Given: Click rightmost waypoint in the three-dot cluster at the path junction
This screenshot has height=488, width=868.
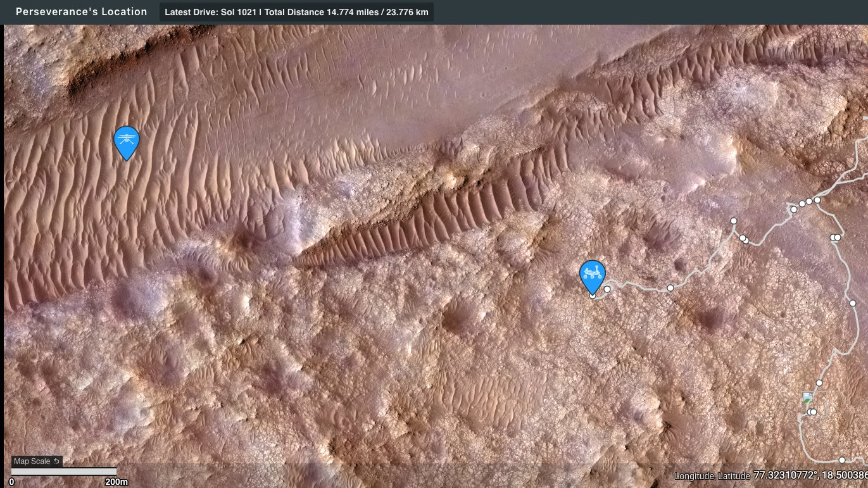Looking at the screenshot, I should (x=817, y=200).
